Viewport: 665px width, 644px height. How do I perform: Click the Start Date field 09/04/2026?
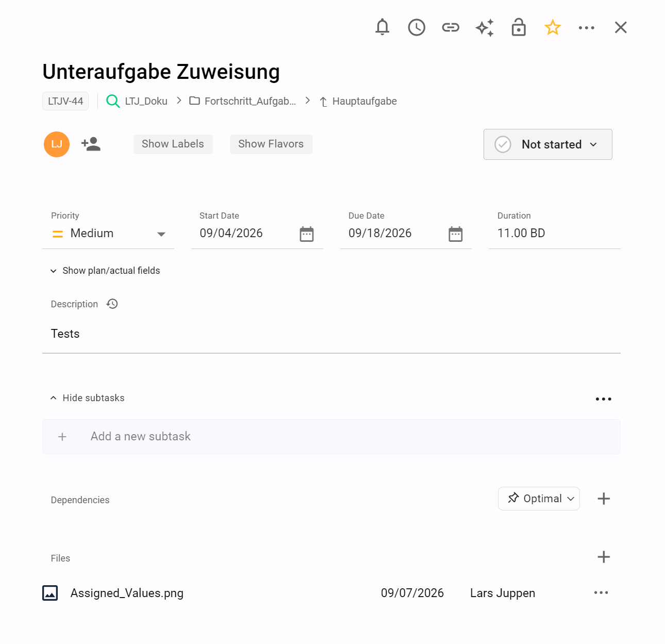(x=231, y=234)
